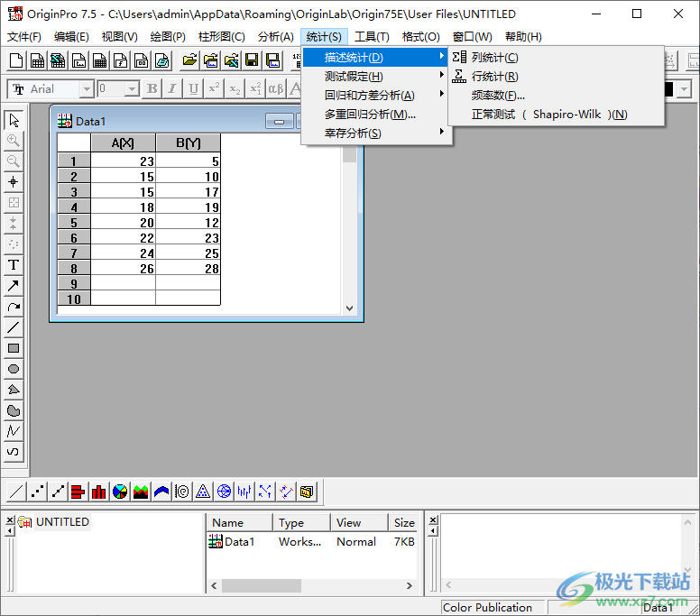The image size is (700, 616).
Task: Select the Curved Arrow tool
Action: (x=14, y=307)
